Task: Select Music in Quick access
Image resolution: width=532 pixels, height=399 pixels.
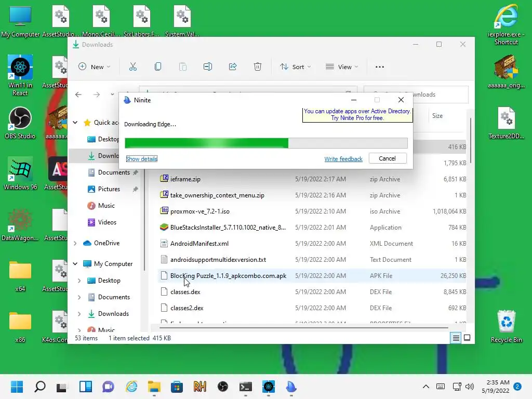Action: (106, 206)
